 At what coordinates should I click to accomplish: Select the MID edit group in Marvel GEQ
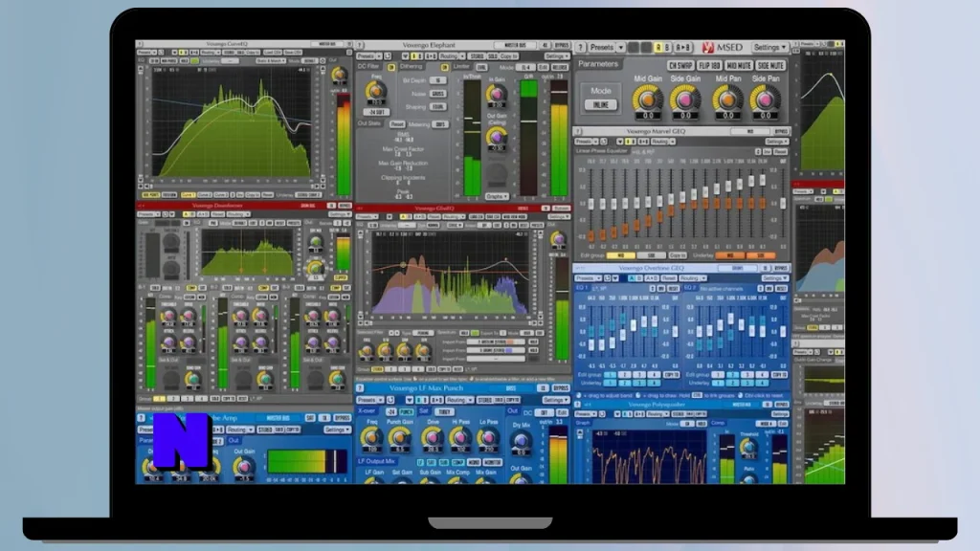tap(620, 255)
